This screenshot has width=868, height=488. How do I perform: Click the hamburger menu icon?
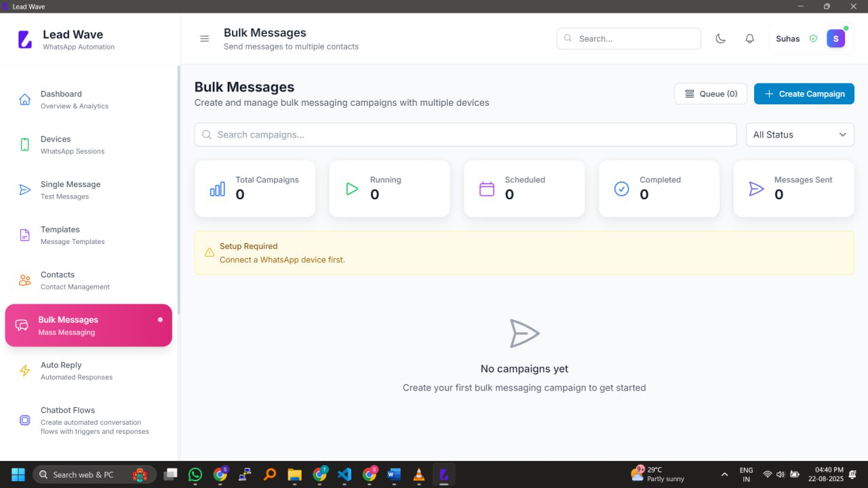[204, 39]
